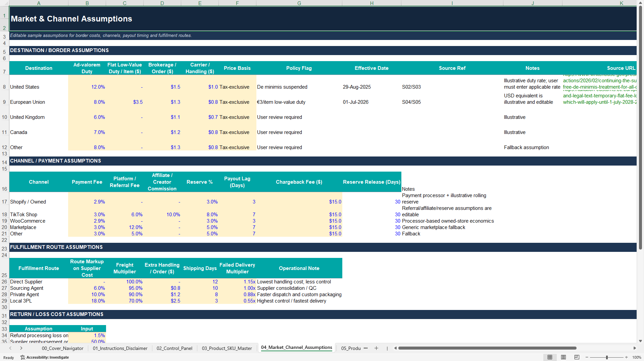Click the 100% zoom level indicator
This screenshot has height=361, width=644.
pos(637,357)
